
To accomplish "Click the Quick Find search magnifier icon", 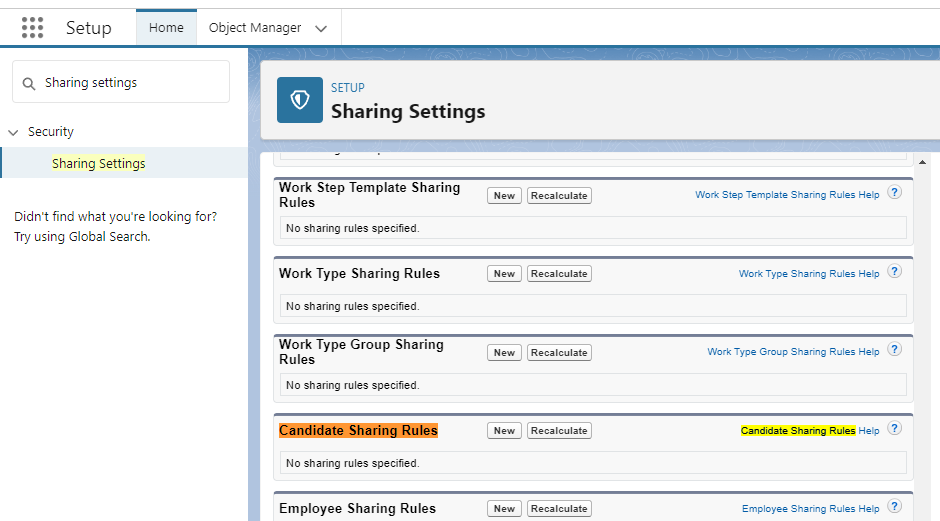I will (28, 83).
